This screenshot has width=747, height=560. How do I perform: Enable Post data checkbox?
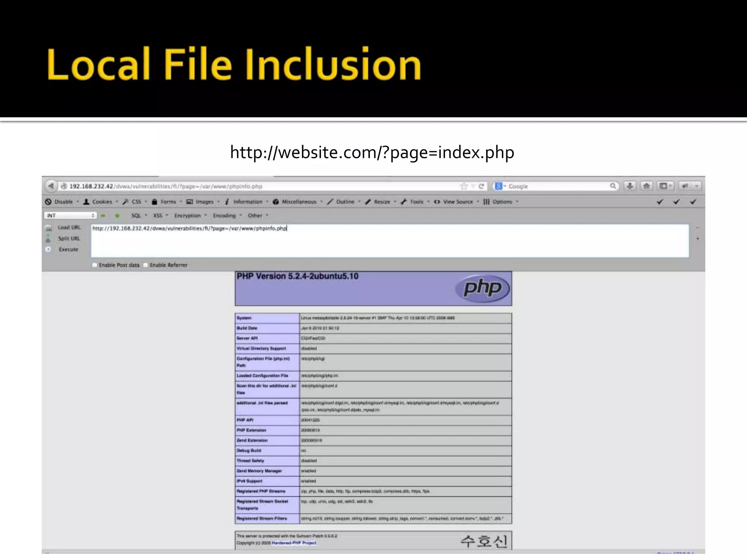click(95, 265)
